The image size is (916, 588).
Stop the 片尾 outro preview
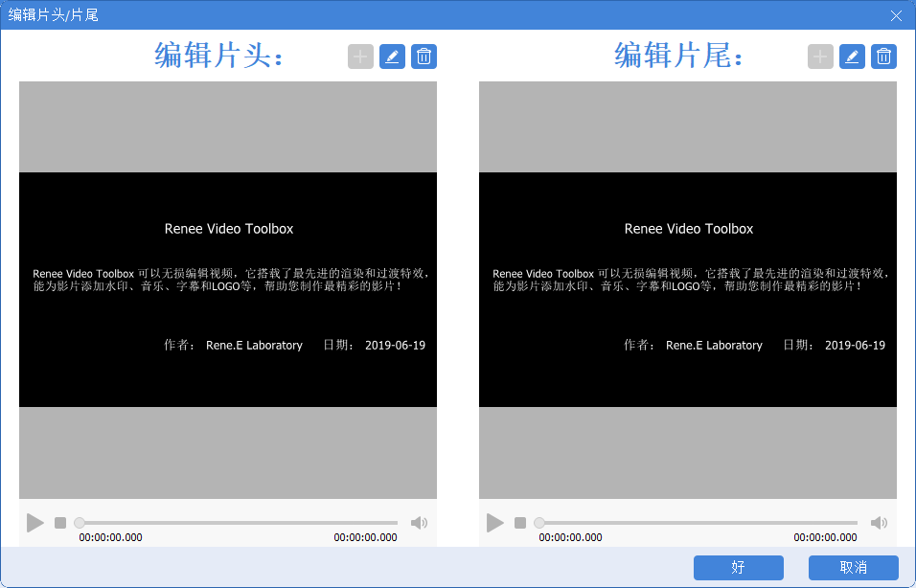click(x=520, y=523)
